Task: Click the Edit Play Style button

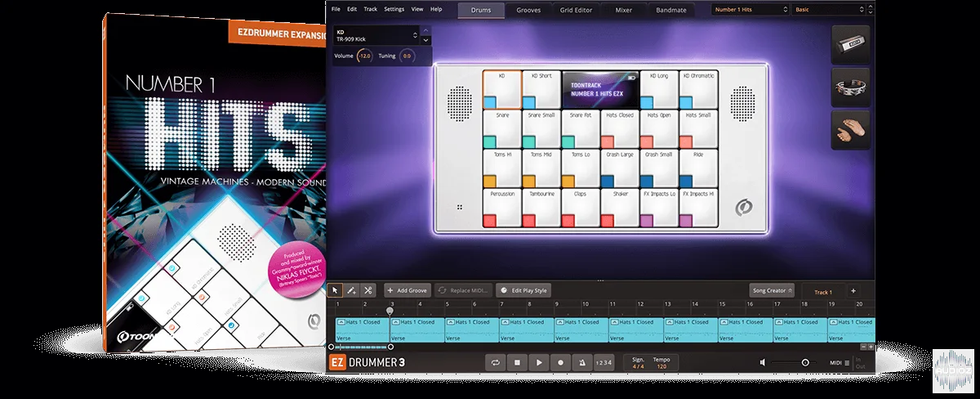Action: (x=523, y=290)
